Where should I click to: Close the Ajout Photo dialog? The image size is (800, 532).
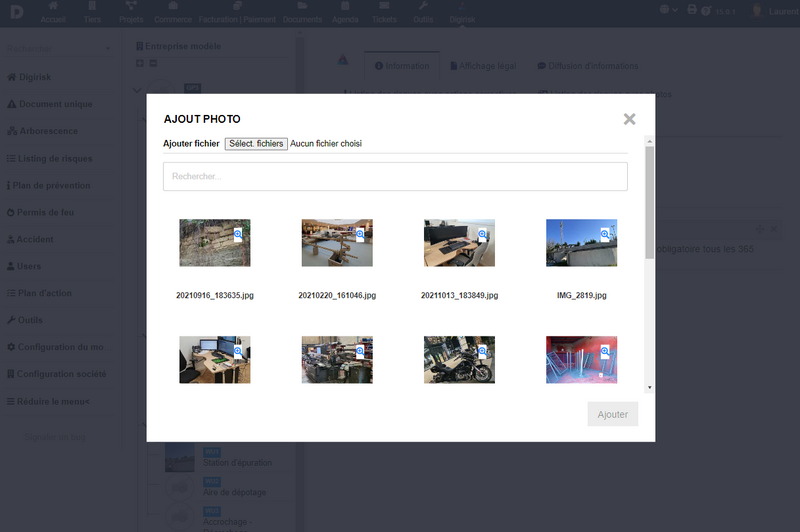[629, 119]
